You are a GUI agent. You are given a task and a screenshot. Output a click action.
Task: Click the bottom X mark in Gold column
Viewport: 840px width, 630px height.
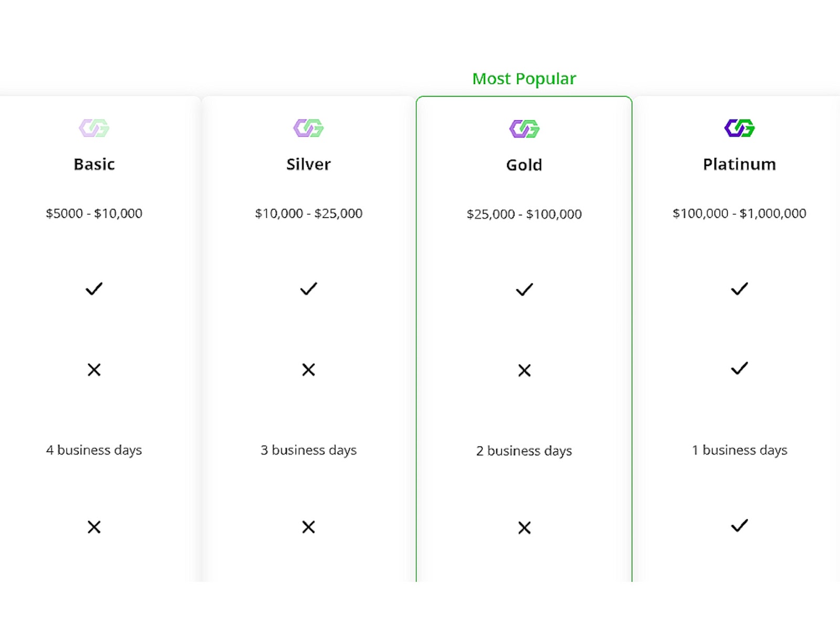524,528
